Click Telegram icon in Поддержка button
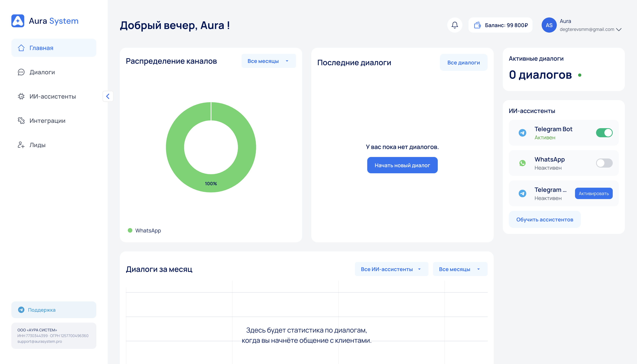 tap(21, 310)
